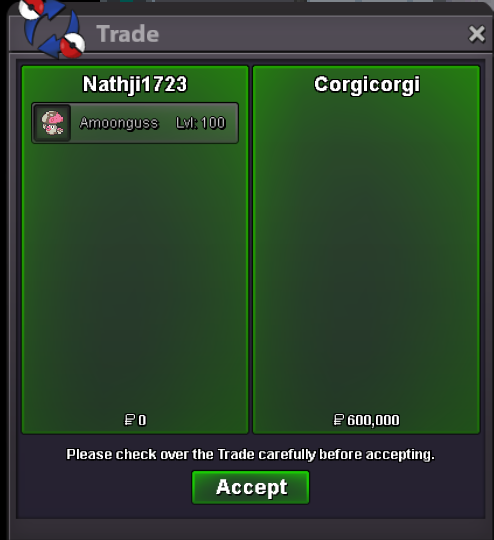Click the Pokédollar symbol beside 600,000
Screen dimensions: 494x540
[x=339, y=420]
